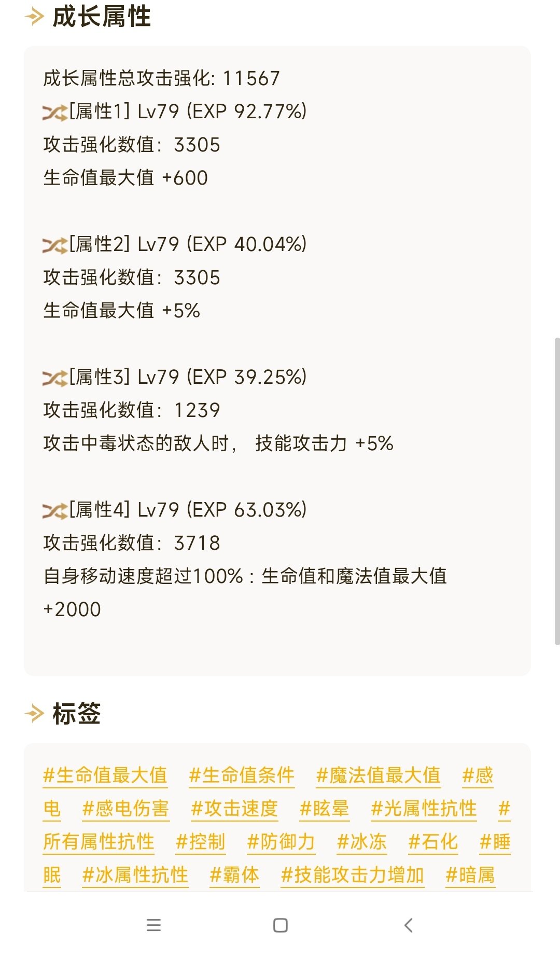Tap the shuffle icon beside 属性4

(55, 510)
